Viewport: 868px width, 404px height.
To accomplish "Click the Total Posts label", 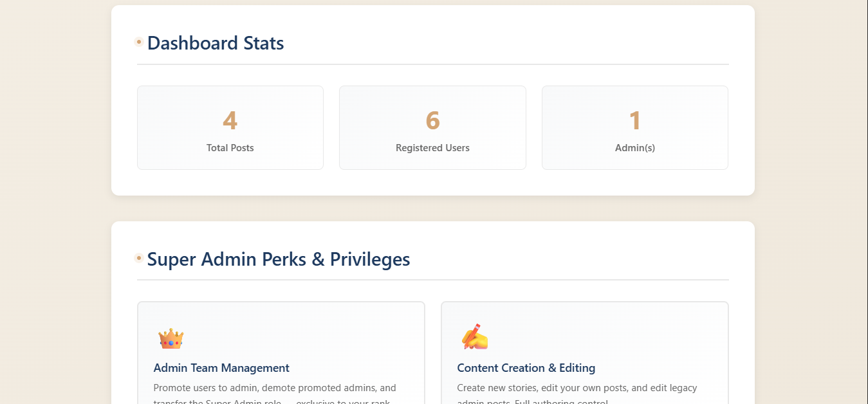I will pos(230,148).
